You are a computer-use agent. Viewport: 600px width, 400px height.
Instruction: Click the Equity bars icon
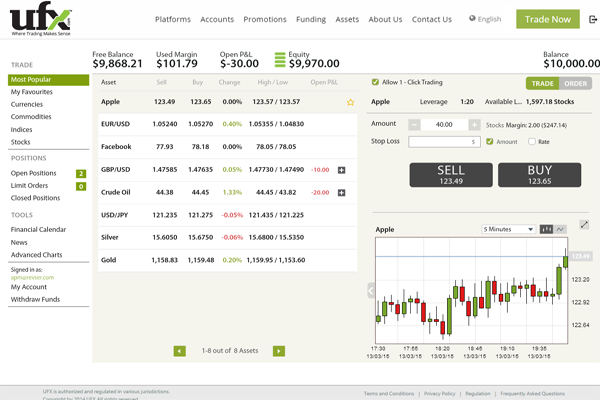[x=280, y=60]
